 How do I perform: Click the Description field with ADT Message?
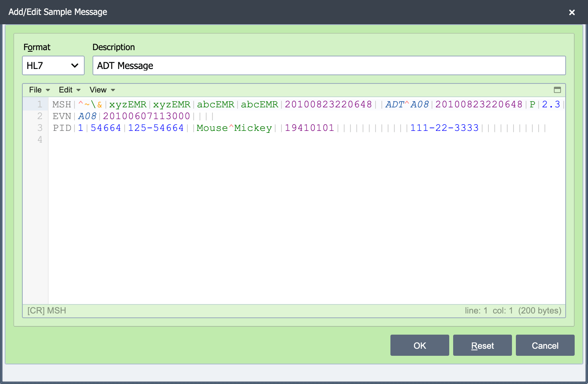click(x=329, y=65)
